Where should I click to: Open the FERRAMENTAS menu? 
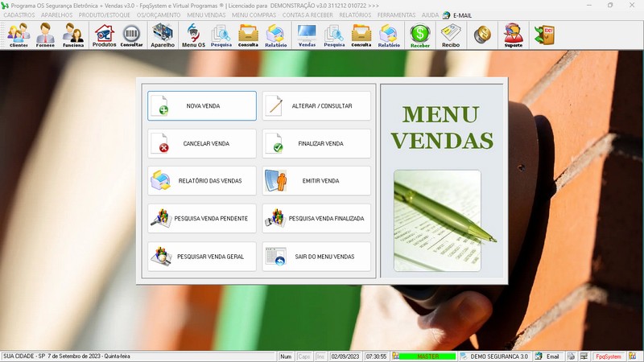pyautogui.click(x=396, y=15)
